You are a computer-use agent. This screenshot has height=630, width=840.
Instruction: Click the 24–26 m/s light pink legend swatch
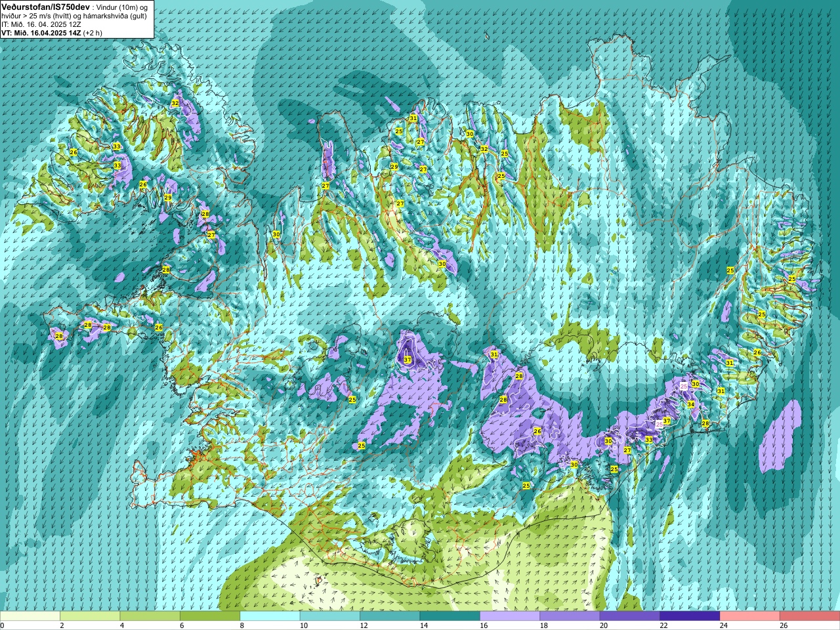coord(749,616)
